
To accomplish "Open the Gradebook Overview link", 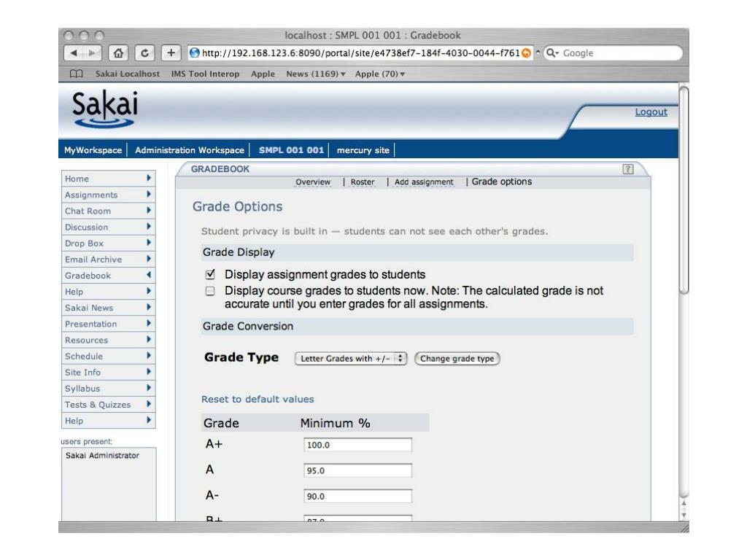I will 312,182.
